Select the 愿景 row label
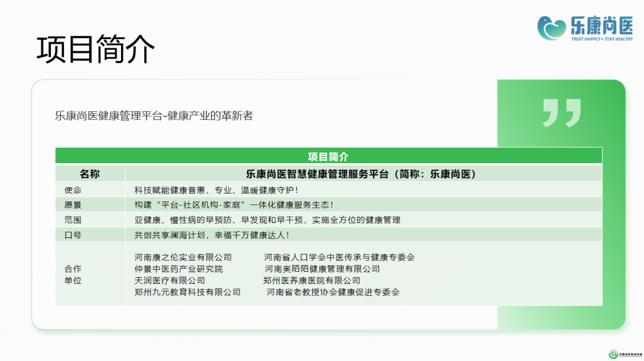The image size is (644, 361). click(x=73, y=205)
